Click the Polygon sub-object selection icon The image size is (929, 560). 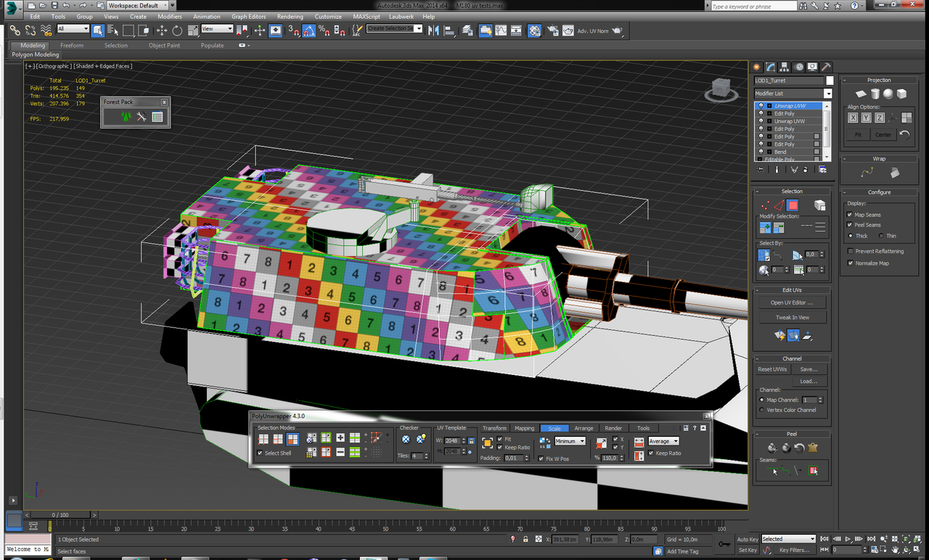pyautogui.click(x=793, y=205)
